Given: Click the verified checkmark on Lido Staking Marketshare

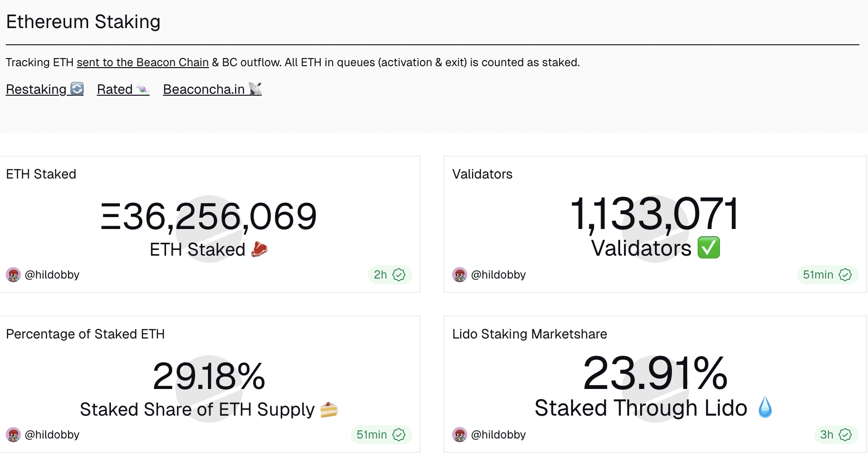Looking at the screenshot, I should [x=845, y=435].
